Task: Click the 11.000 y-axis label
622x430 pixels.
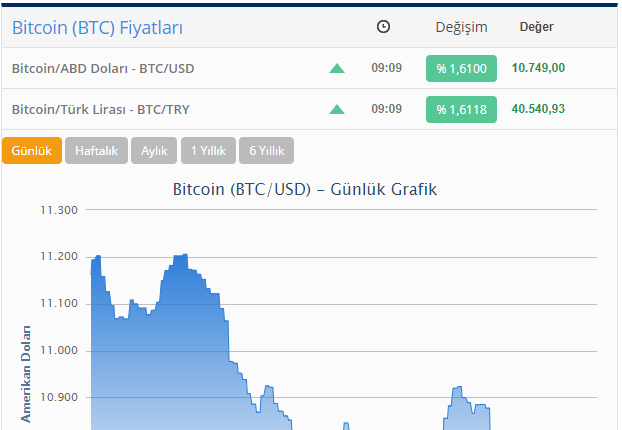Action: [59, 351]
